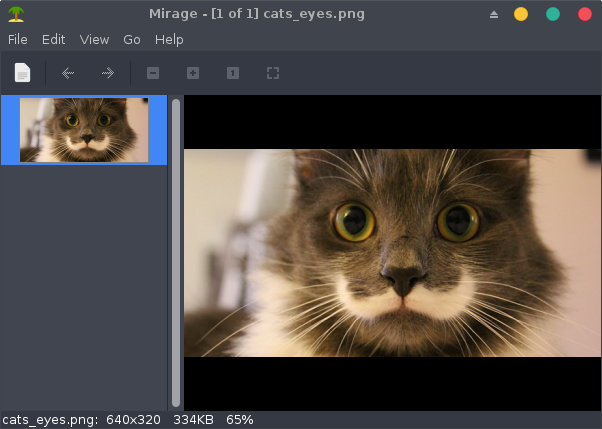Click the Mirage palm tree app icon

pos(16,14)
